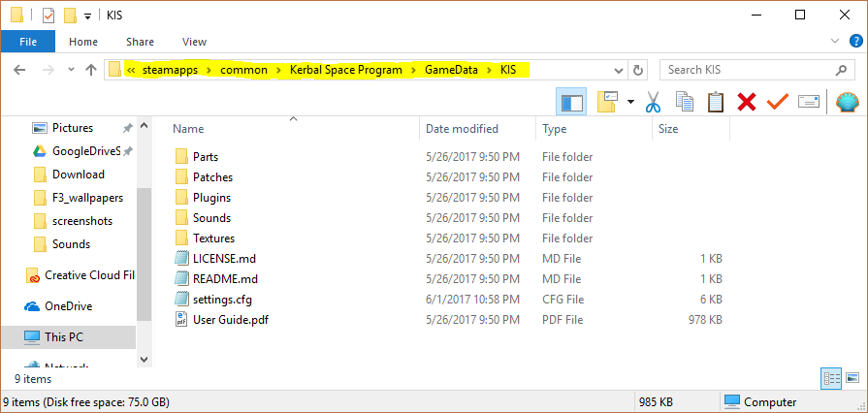Sort by the Size column header

[x=668, y=128]
